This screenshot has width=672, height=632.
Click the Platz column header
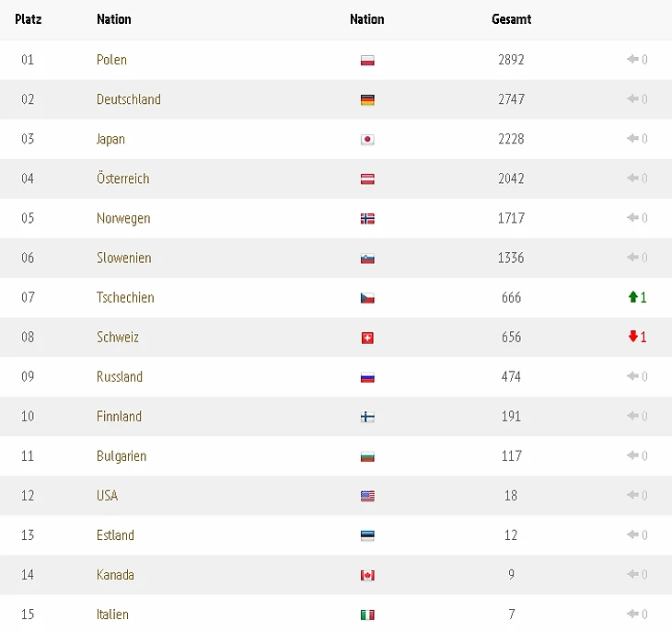pos(28,19)
